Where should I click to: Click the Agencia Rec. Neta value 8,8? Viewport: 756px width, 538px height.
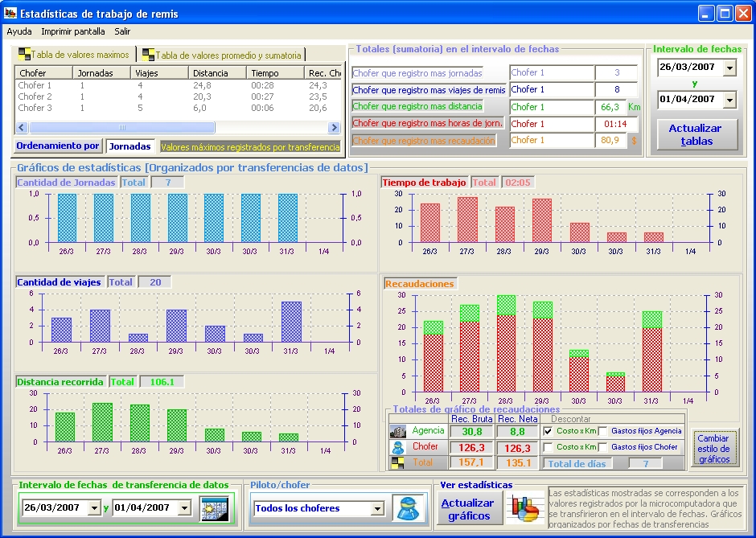pos(517,432)
